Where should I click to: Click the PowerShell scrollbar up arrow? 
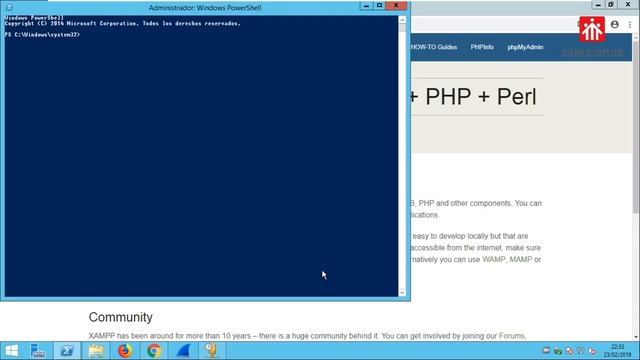pyautogui.click(x=402, y=20)
